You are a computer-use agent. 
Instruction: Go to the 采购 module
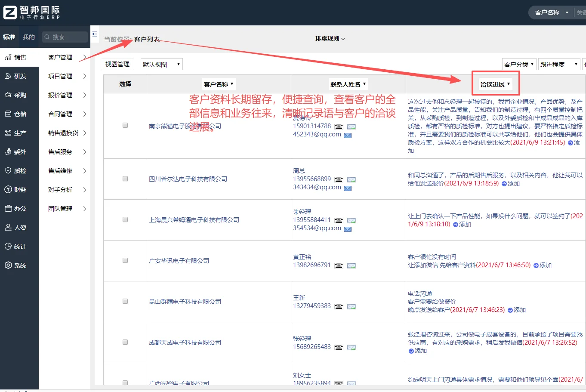pyautogui.click(x=19, y=95)
